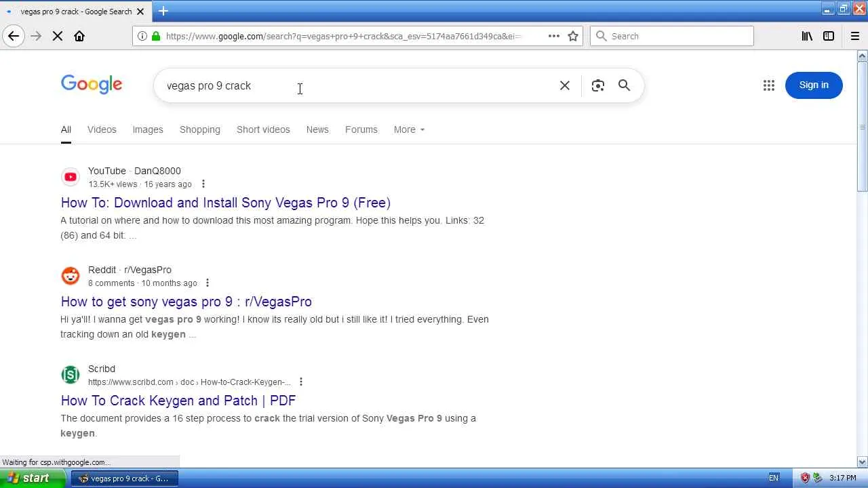This screenshot has height=488, width=868.
Task: Click the '16 step process to crack' snippet
Action: (x=268, y=426)
